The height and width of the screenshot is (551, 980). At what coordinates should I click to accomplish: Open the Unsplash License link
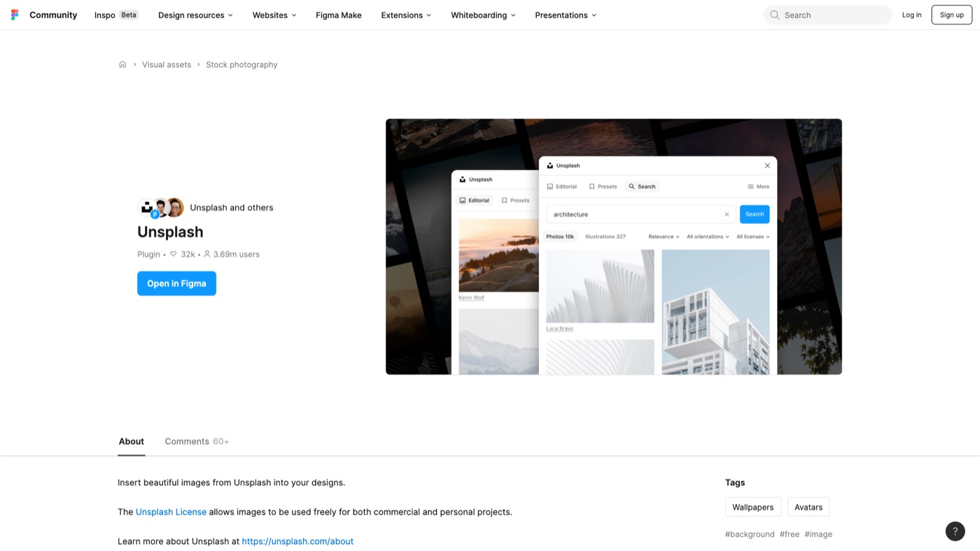[x=171, y=512]
